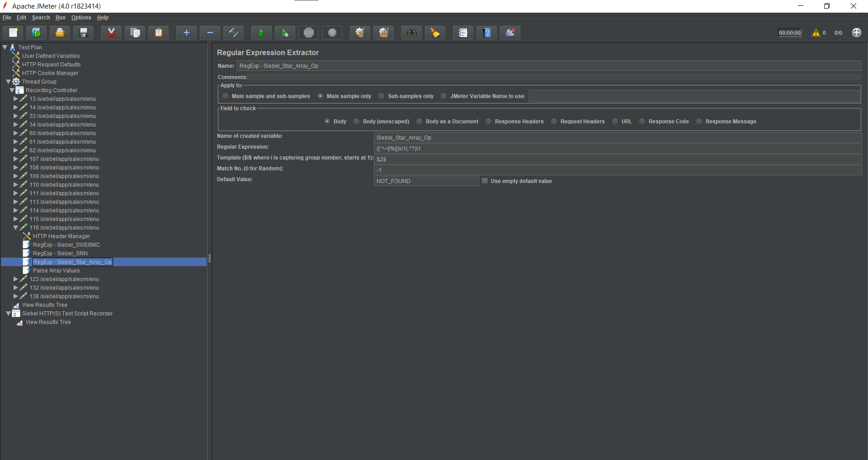Screen dimensions: 868x460
Task: Collapse the Thread Group node
Action: tap(8, 82)
